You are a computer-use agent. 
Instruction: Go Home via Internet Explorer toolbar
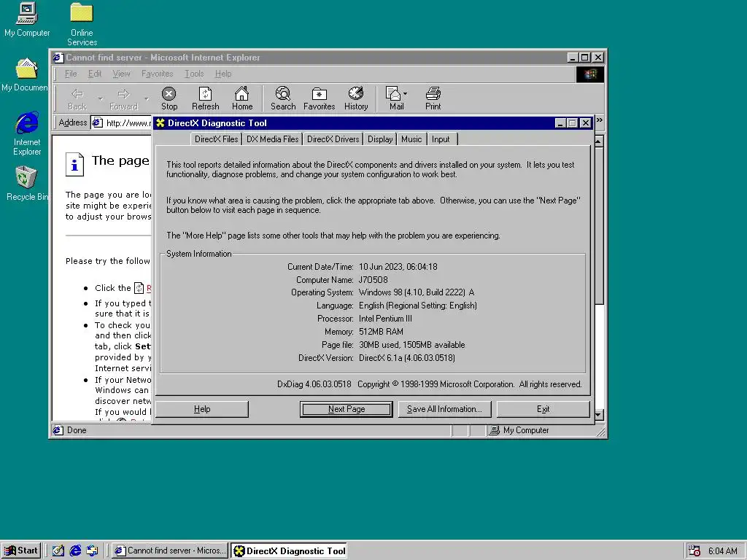[x=242, y=99]
